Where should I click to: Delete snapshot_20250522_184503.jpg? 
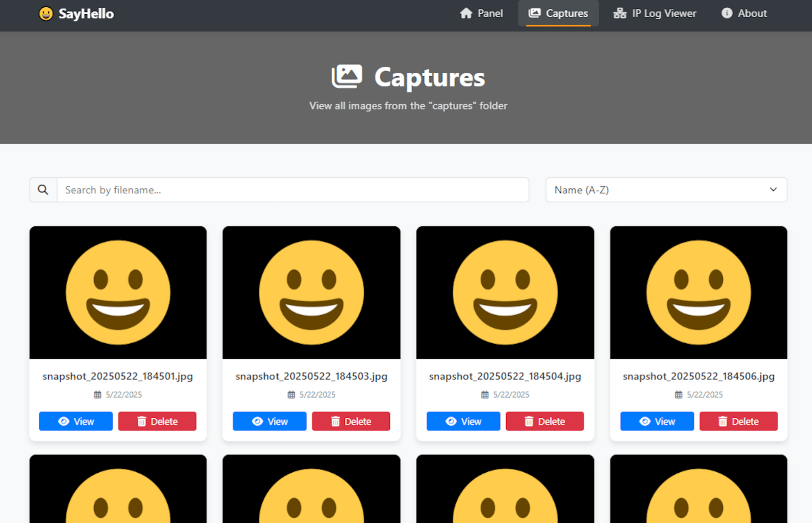[x=351, y=421]
